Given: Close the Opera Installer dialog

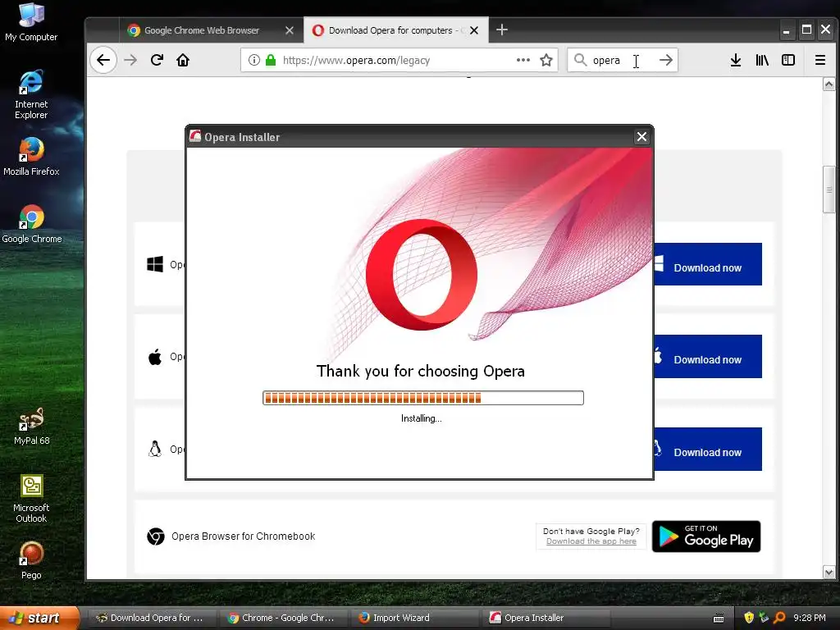Looking at the screenshot, I should [641, 137].
